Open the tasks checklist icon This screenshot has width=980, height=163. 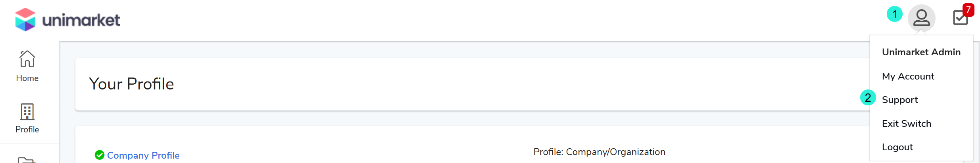tap(960, 18)
